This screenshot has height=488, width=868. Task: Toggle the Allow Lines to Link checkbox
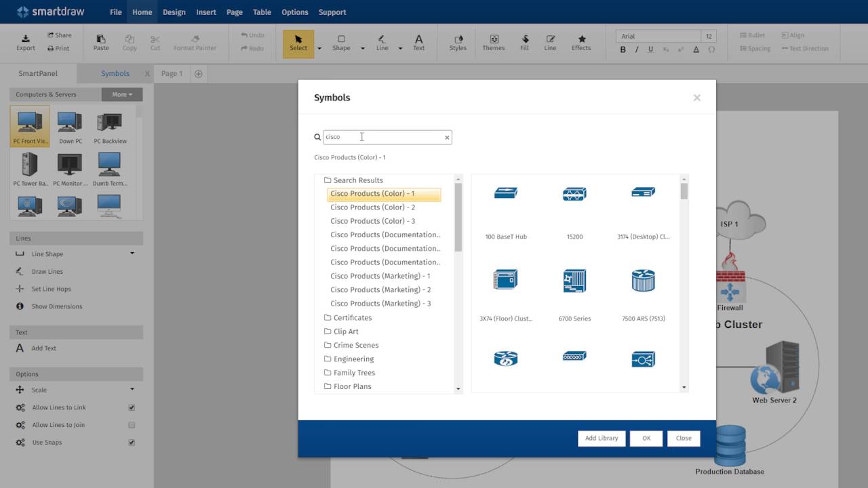coord(132,407)
